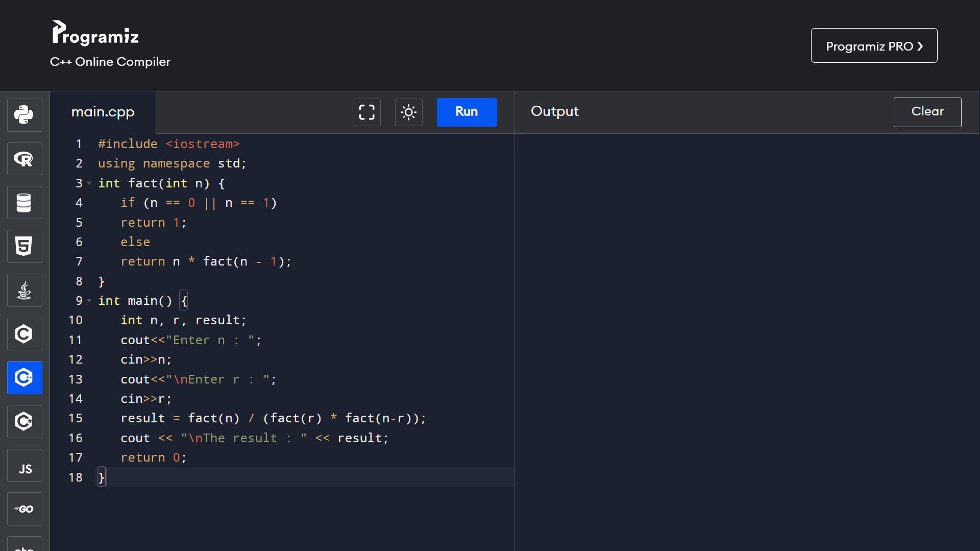Click 'C++ Online Compiler' subtitle
This screenshot has height=551, width=980.
pos(110,62)
